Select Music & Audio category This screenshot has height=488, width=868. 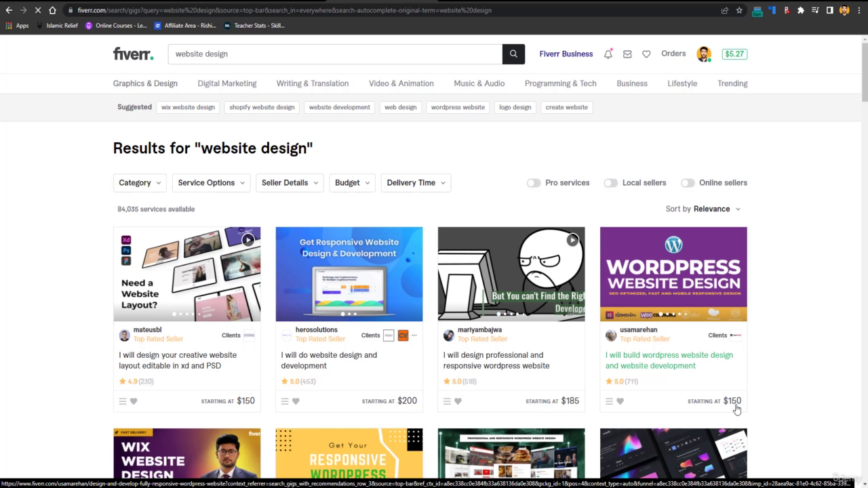click(479, 83)
